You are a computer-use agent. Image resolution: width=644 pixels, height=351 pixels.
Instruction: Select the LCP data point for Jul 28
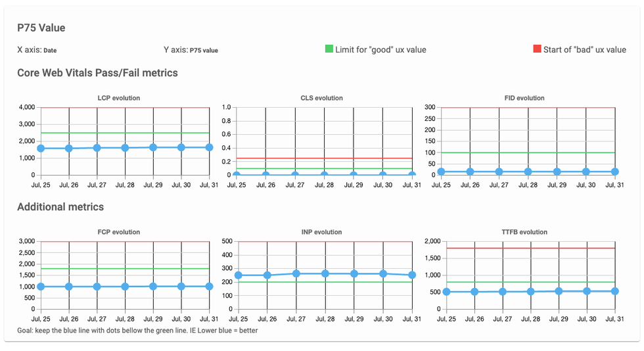[x=125, y=148]
